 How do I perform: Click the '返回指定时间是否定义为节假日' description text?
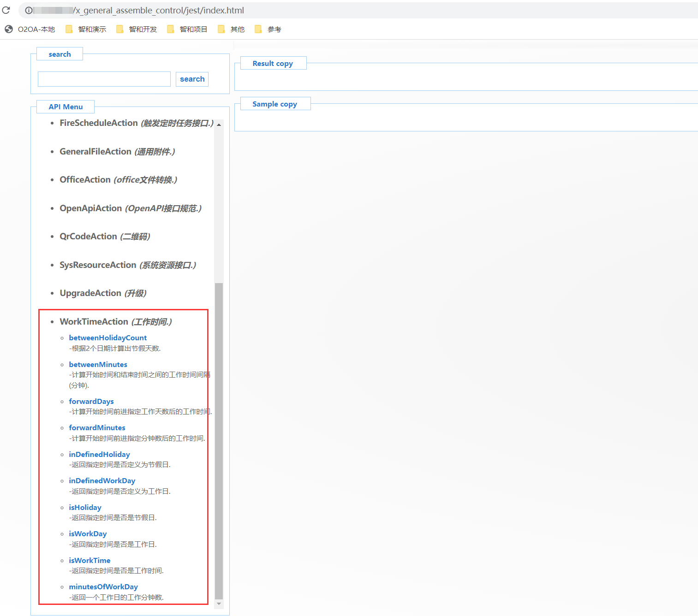(x=120, y=465)
